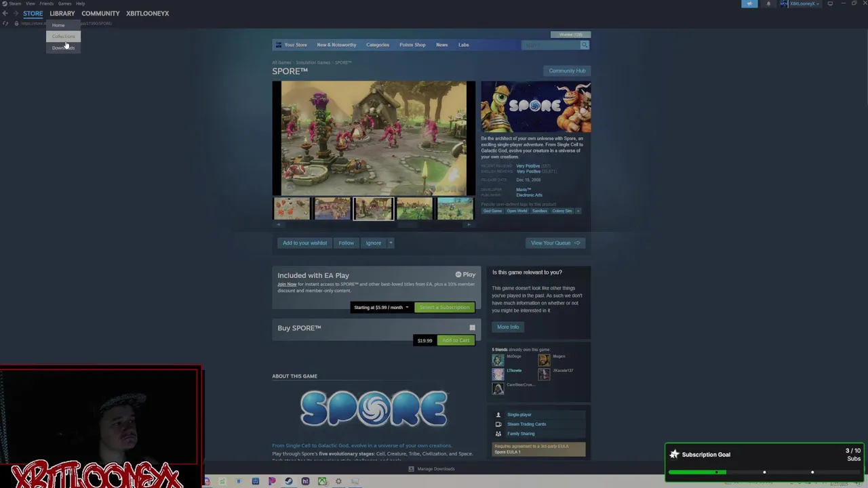Screen dimensions: 868x488
Task: Open the Categories store menu
Action: click(x=378, y=45)
